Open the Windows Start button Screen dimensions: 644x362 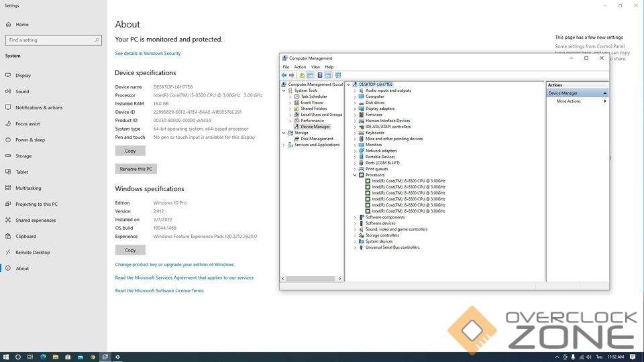click(x=6, y=357)
